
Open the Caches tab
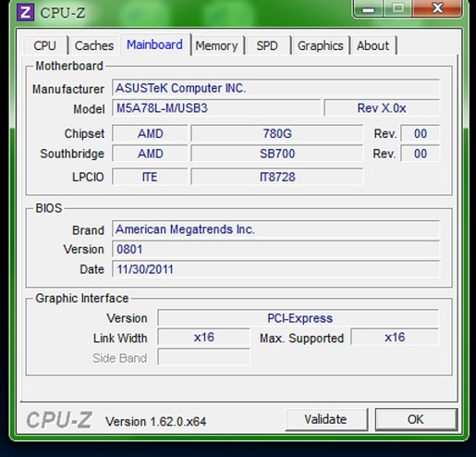(x=94, y=45)
